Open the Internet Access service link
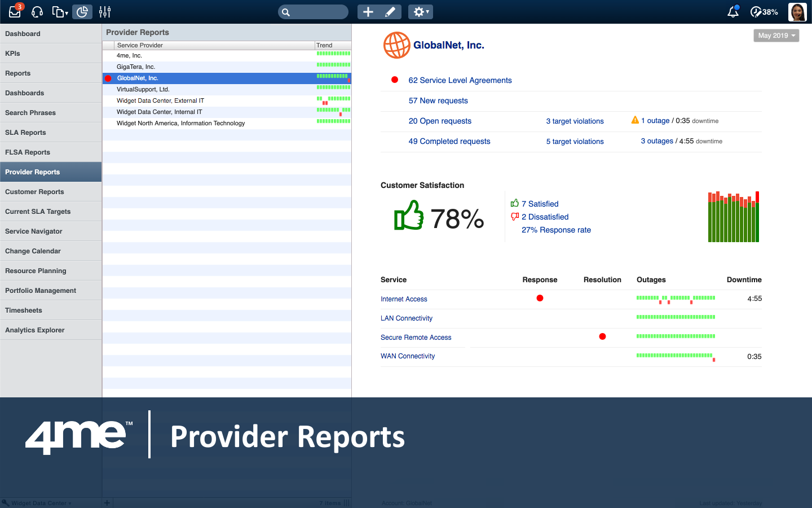The width and height of the screenshot is (812, 508). (404, 299)
